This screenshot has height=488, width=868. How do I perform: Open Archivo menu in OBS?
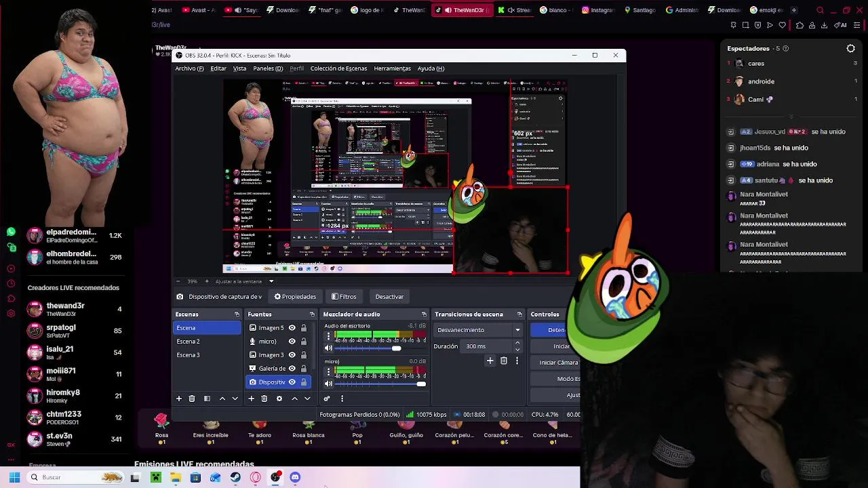tap(189, 68)
